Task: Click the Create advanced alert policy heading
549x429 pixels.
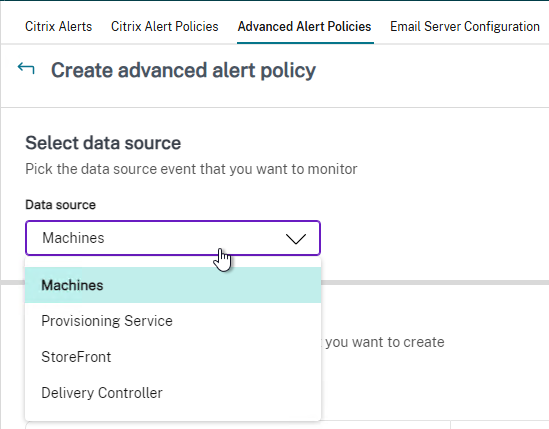Action: 183,70
